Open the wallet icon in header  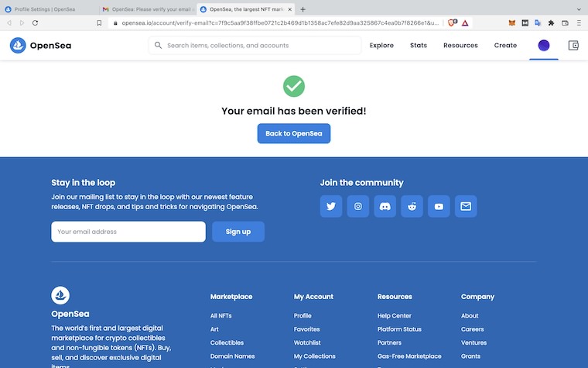[x=573, y=46]
